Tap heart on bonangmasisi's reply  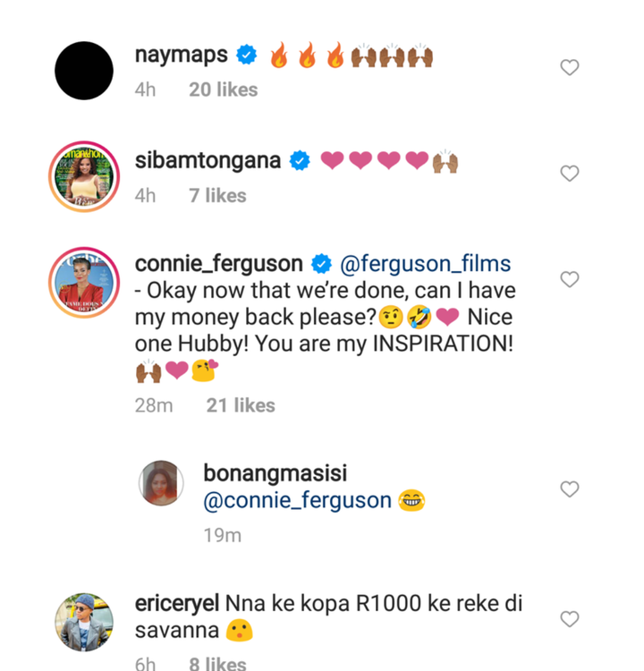(569, 489)
